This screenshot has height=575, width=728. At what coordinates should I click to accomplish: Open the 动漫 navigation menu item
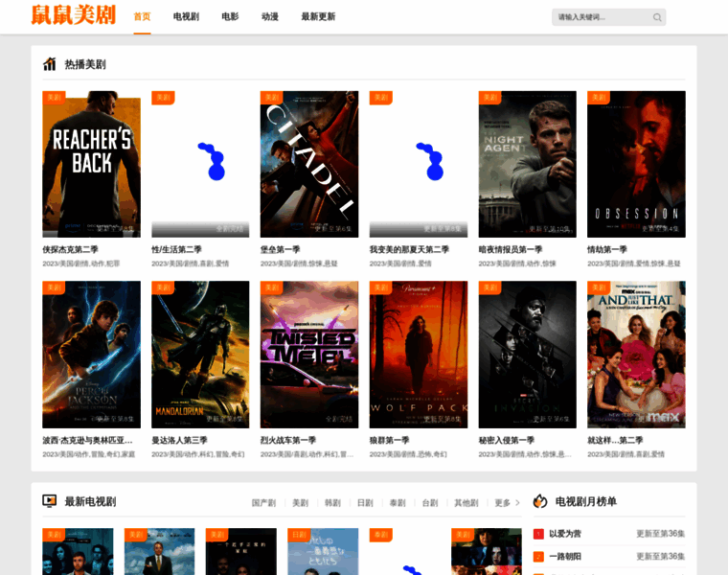270,16
